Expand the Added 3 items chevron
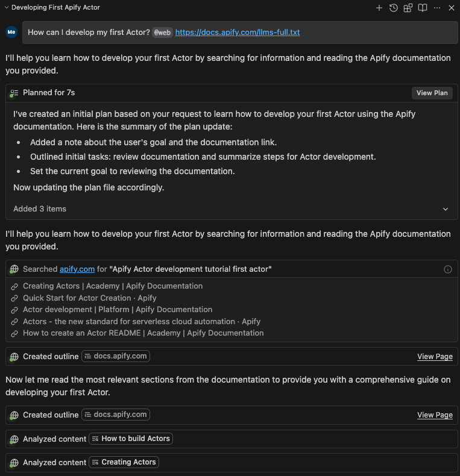This screenshot has width=460, height=476. (x=446, y=209)
